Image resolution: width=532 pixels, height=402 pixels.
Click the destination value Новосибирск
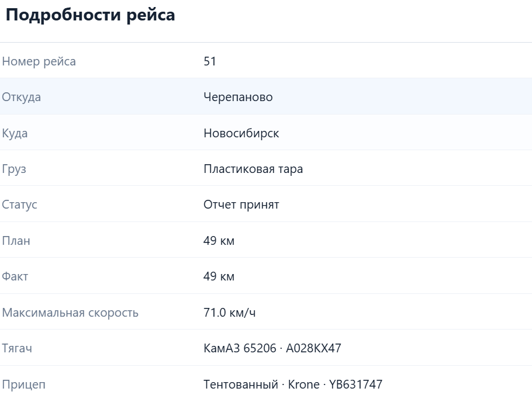(x=241, y=133)
